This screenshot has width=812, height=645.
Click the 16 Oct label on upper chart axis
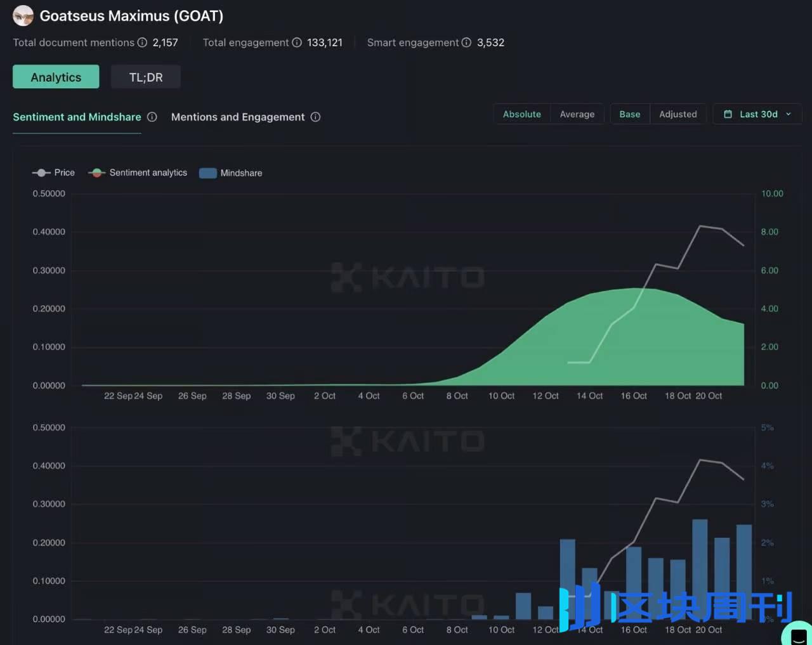coord(634,396)
